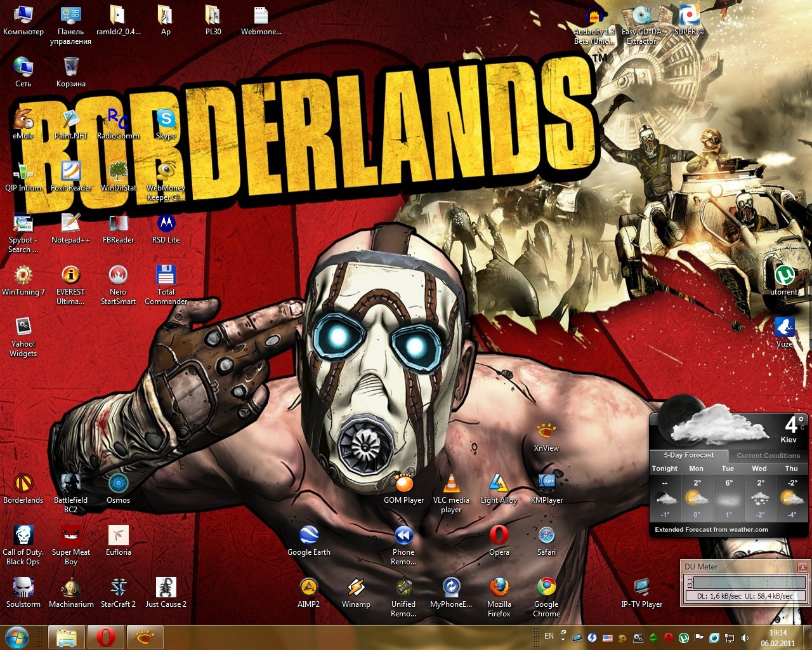Open IP-TV Player shortcut
Viewport: 812px width, 650px height.
(641, 592)
